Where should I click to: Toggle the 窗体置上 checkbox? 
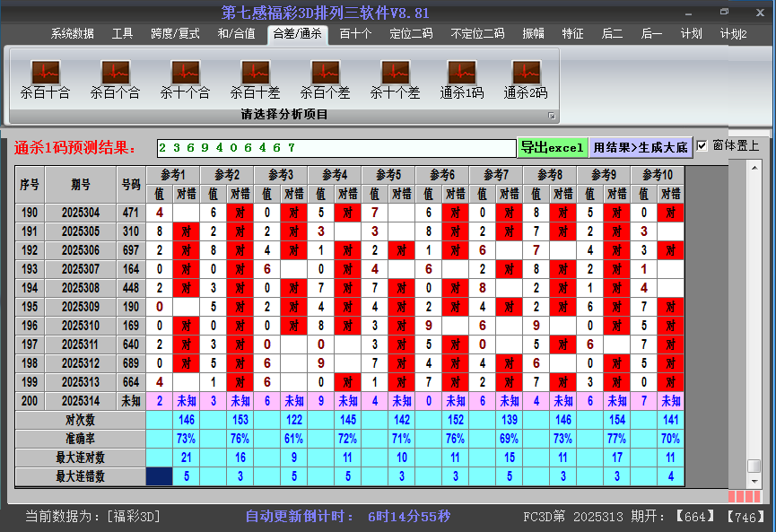point(702,146)
